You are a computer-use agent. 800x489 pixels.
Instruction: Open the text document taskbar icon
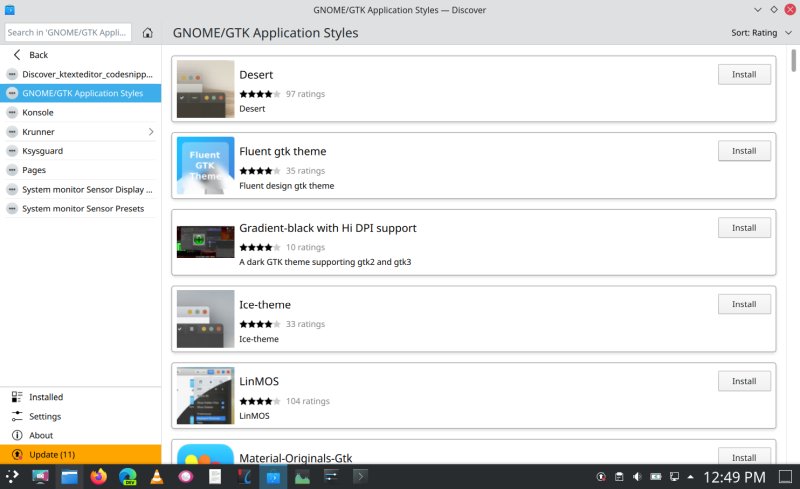pyautogui.click(x=215, y=477)
